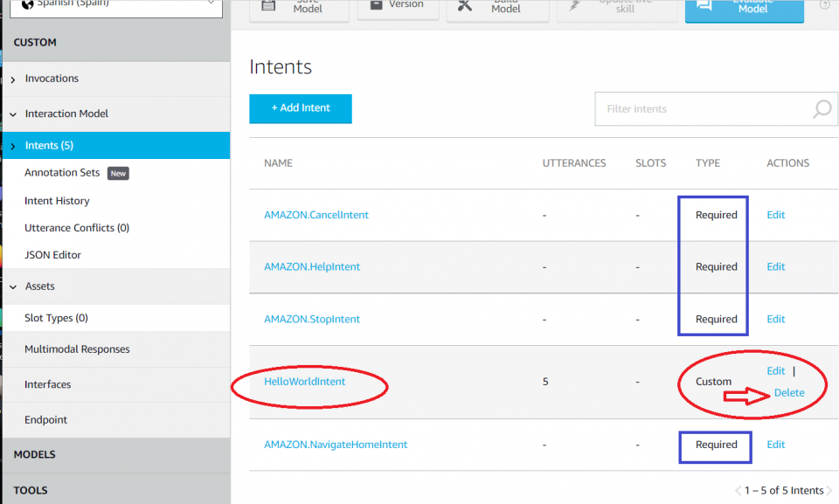Viewport: 839px width, 504px height.
Task: Collapse the Assets section
Action: [x=13, y=287]
